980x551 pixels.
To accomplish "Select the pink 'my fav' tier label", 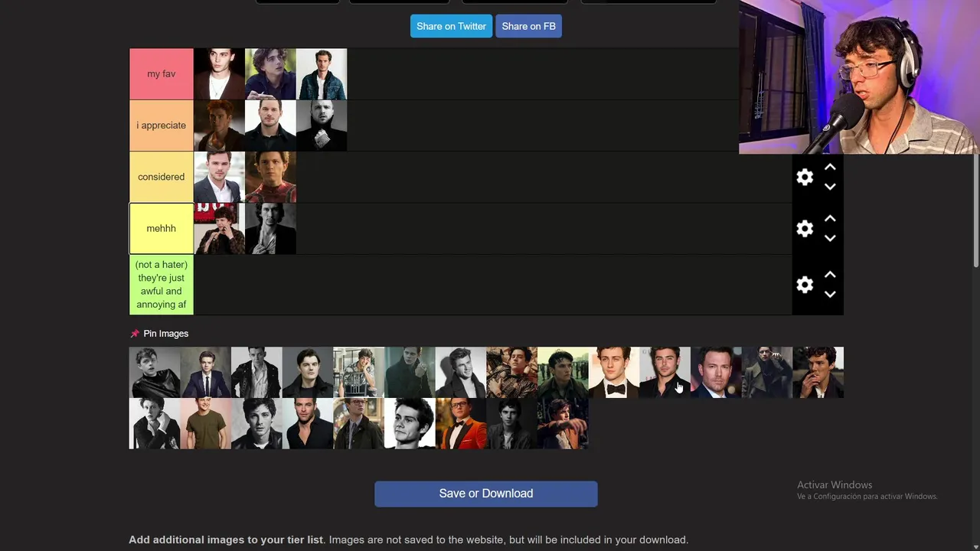I will coord(162,74).
